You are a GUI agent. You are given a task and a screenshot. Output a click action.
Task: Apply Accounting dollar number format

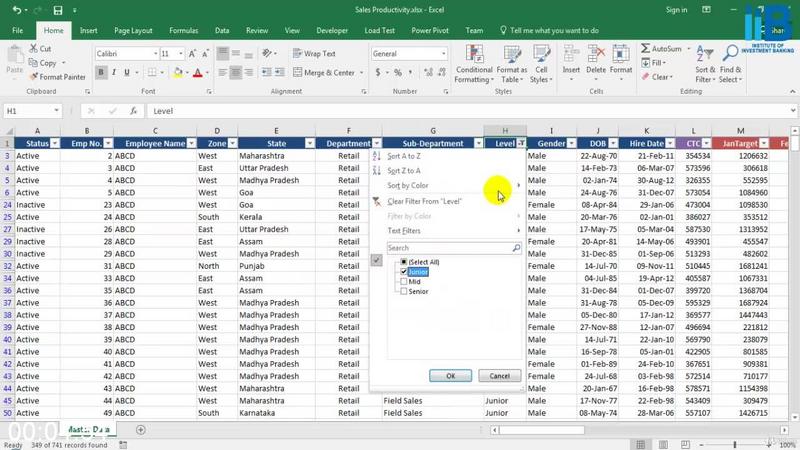coord(378,72)
